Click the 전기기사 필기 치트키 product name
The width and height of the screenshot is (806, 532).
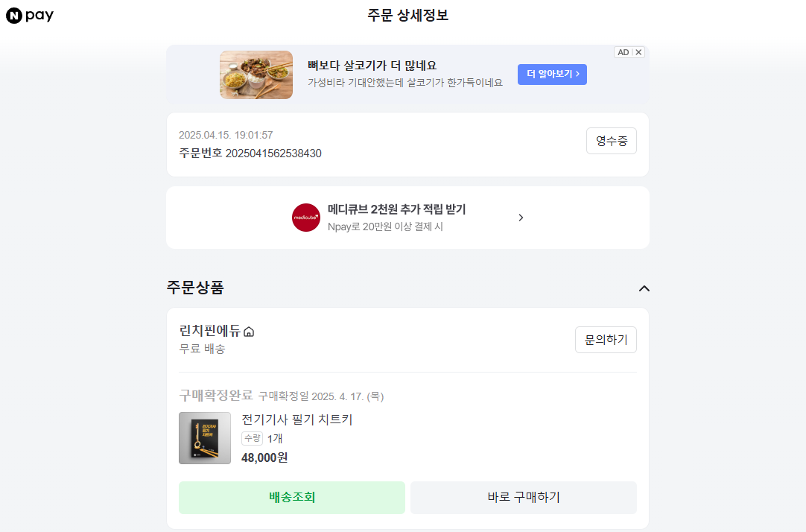click(x=296, y=419)
